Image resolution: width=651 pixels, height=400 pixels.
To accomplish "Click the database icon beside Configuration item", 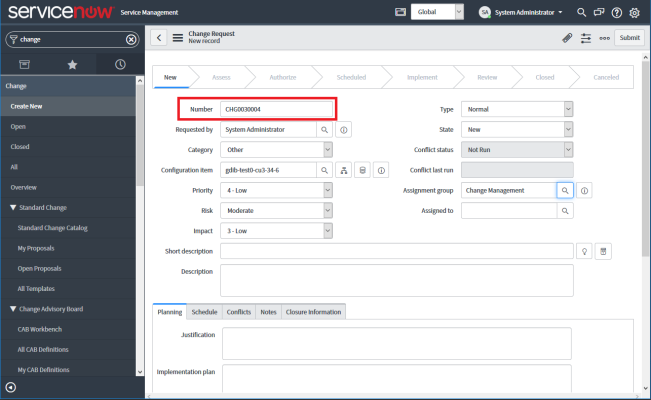I will pyautogui.click(x=362, y=170).
